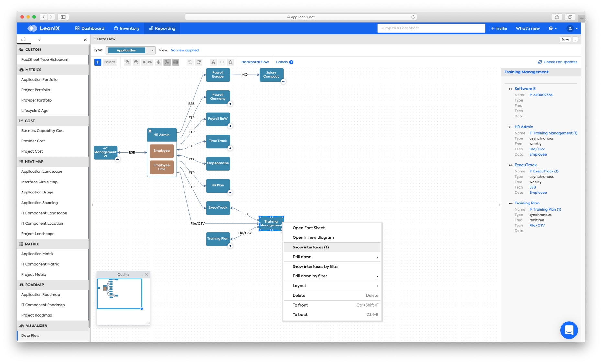This screenshot has height=364, width=602.
Task: Click the undo arrow in the diagram toolbar
Action: (190, 62)
